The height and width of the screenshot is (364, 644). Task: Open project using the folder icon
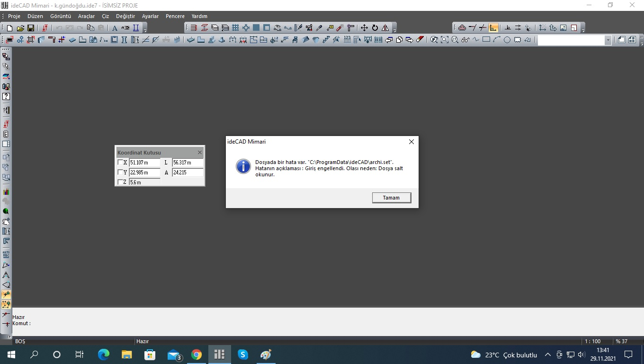tap(20, 28)
